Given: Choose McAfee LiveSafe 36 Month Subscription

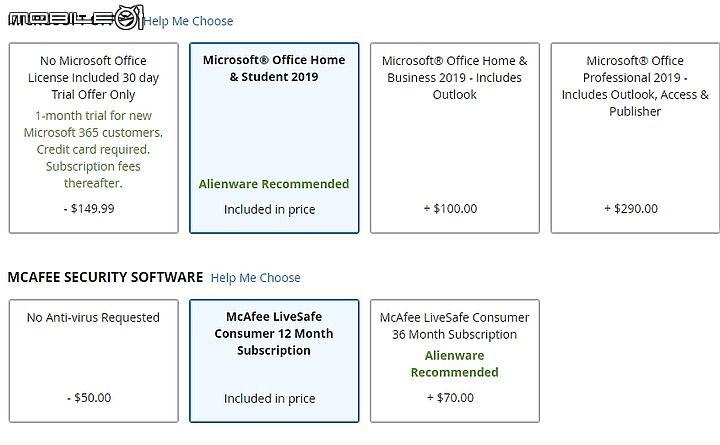Looking at the screenshot, I should tap(455, 361).
